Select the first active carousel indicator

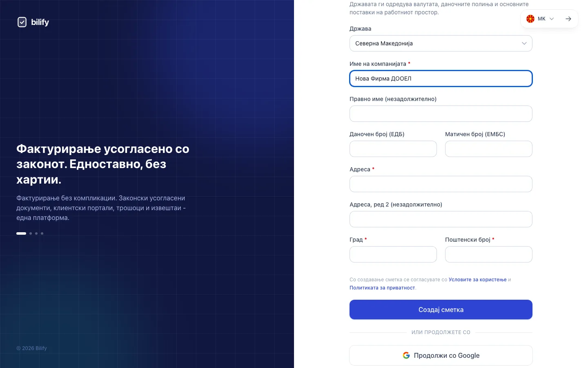coord(21,233)
